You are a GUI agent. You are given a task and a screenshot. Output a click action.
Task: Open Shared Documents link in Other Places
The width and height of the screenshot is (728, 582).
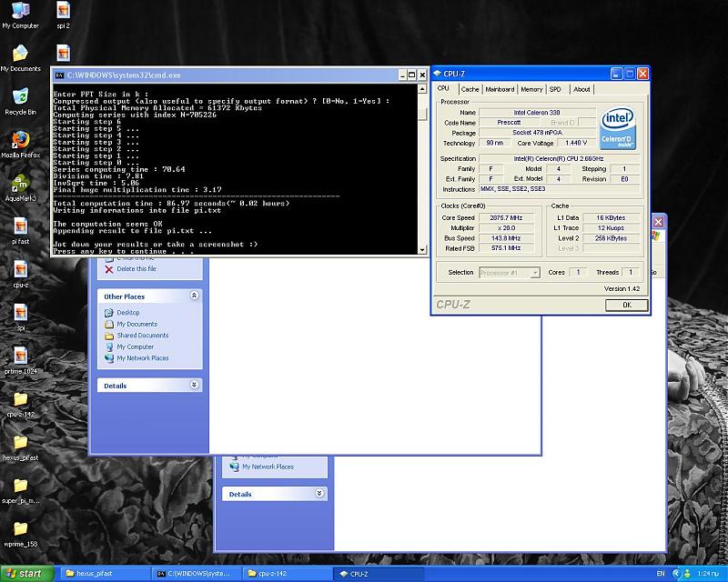pos(143,335)
